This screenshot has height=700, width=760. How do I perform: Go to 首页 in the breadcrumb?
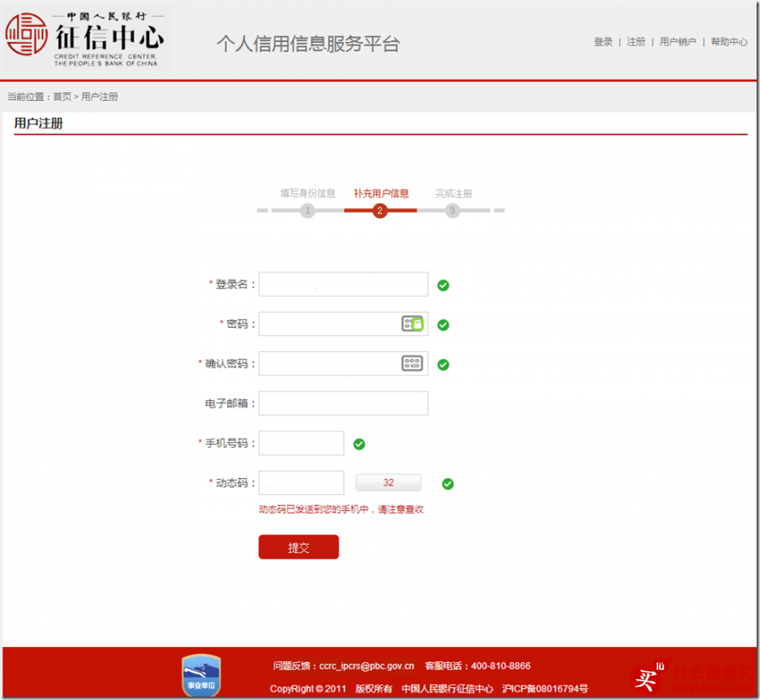coord(62,97)
